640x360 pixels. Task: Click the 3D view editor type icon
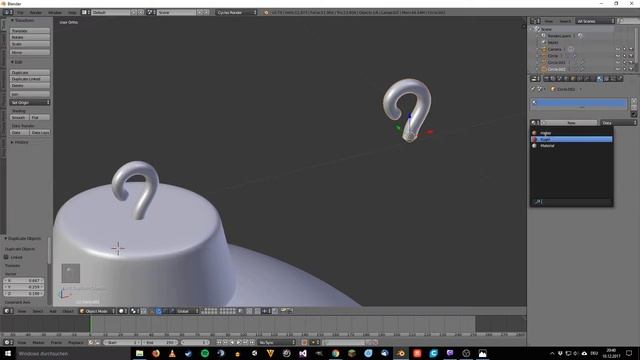(8, 311)
